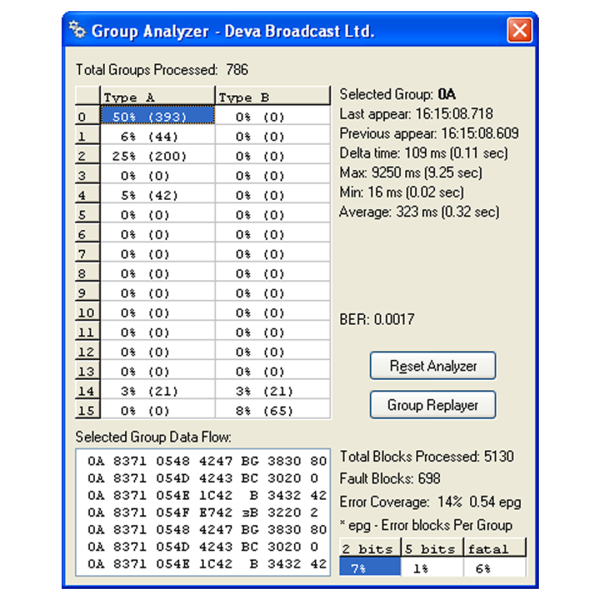Click first data flow line ending 3830 80
The height and width of the screenshot is (600, 600).
(207, 461)
